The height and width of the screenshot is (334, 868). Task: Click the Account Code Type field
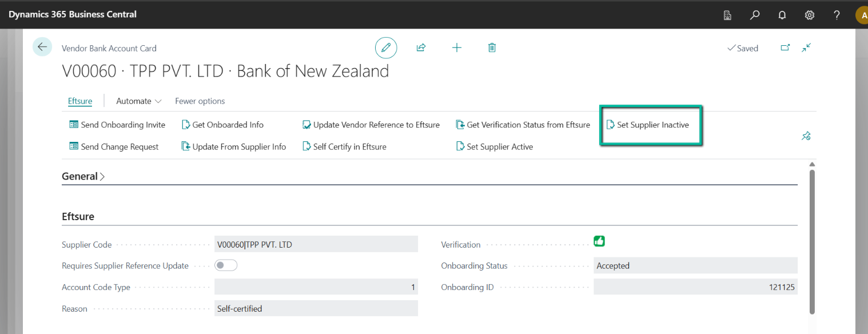coord(316,287)
